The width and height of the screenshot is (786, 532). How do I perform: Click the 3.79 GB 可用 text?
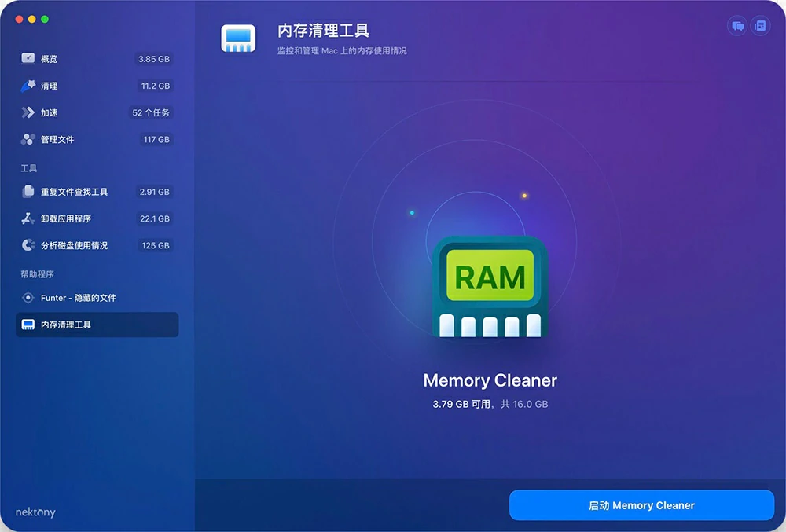click(x=461, y=404)
